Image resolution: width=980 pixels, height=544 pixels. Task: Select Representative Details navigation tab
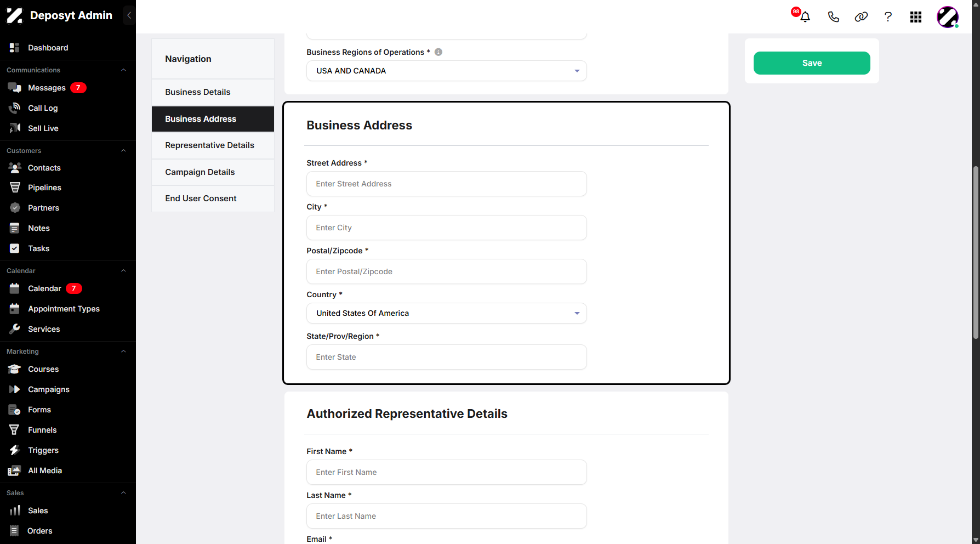[213, 145]
